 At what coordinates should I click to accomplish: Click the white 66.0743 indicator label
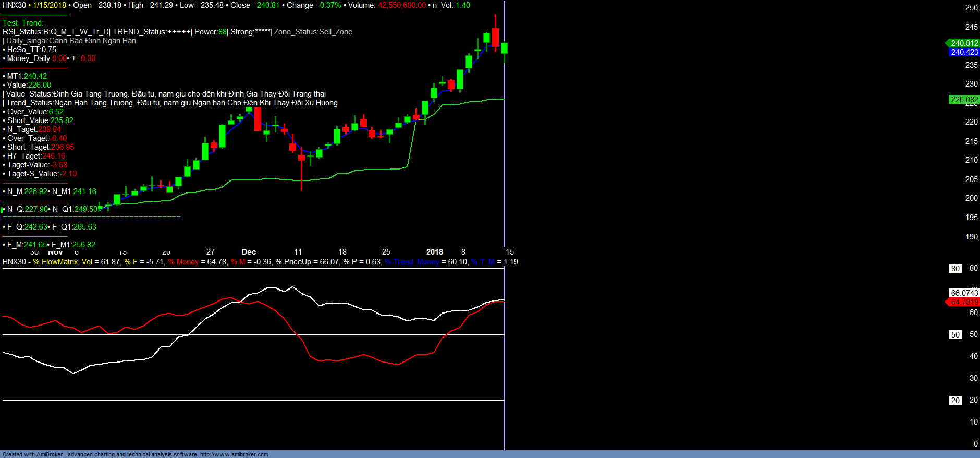[964, 293]
